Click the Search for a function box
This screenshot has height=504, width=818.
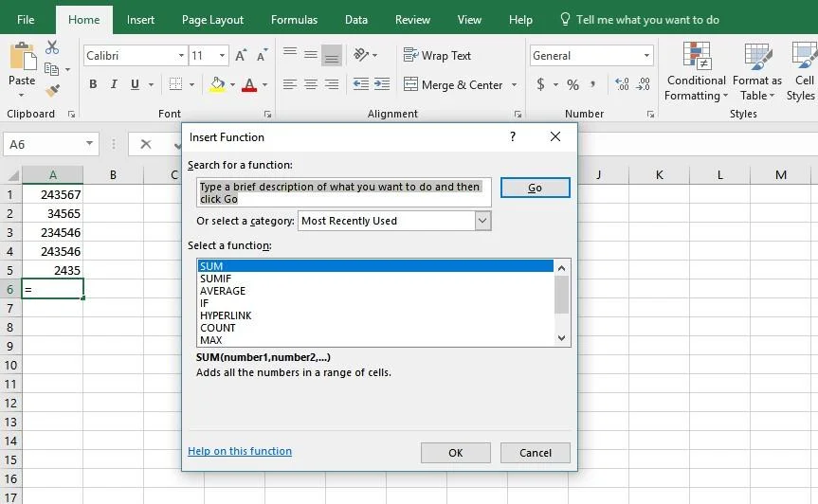[x=344, y=192]
